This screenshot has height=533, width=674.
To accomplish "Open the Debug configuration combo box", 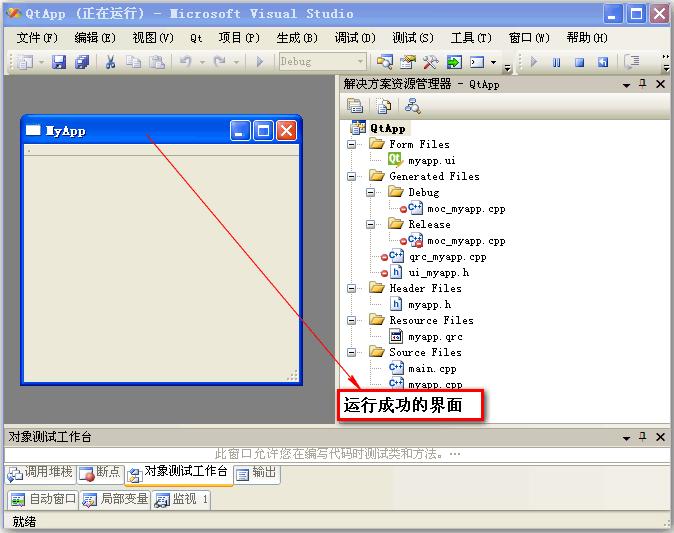I will pyautogui.click(x=323, y=61).
